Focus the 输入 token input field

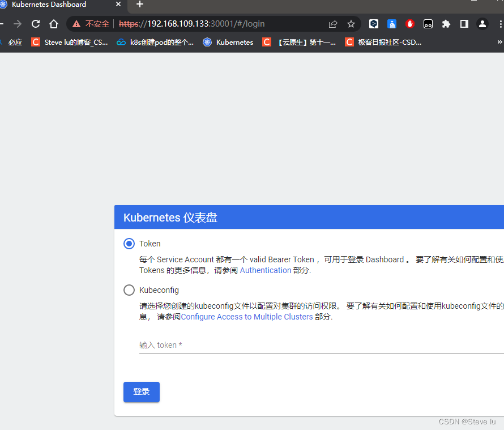coord(322,346)
